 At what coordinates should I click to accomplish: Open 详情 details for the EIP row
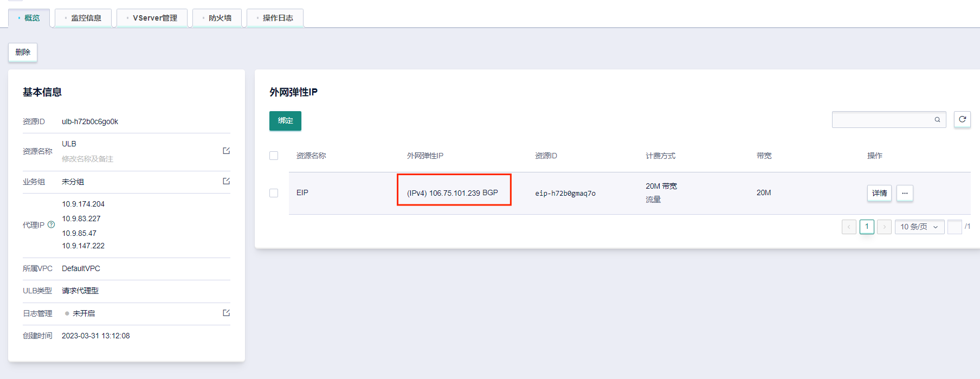[879, 193]
